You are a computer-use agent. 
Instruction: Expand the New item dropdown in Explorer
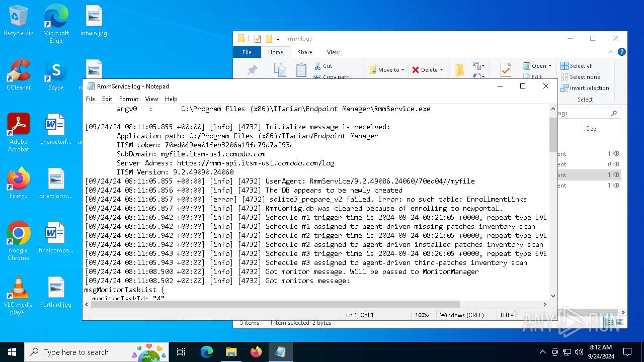coord(477,66)
